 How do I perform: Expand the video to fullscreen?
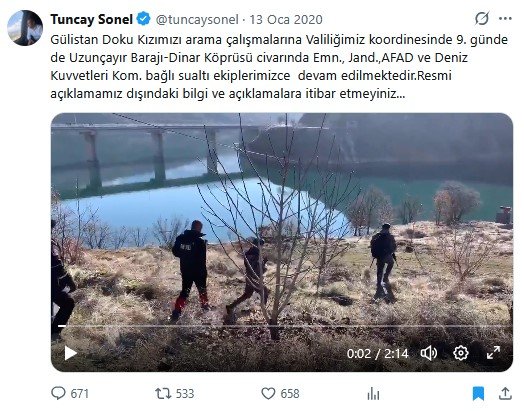click(x=493, y=353)
